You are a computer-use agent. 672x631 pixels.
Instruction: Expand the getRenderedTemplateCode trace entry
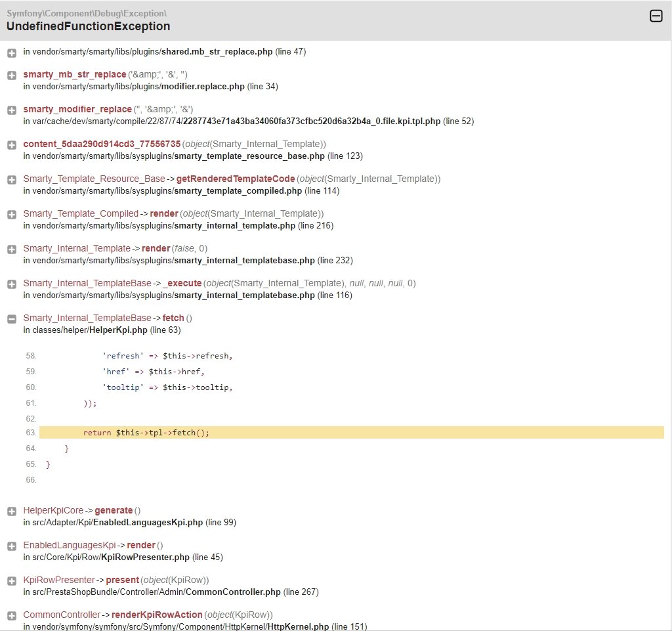click(x=12, y=180)
